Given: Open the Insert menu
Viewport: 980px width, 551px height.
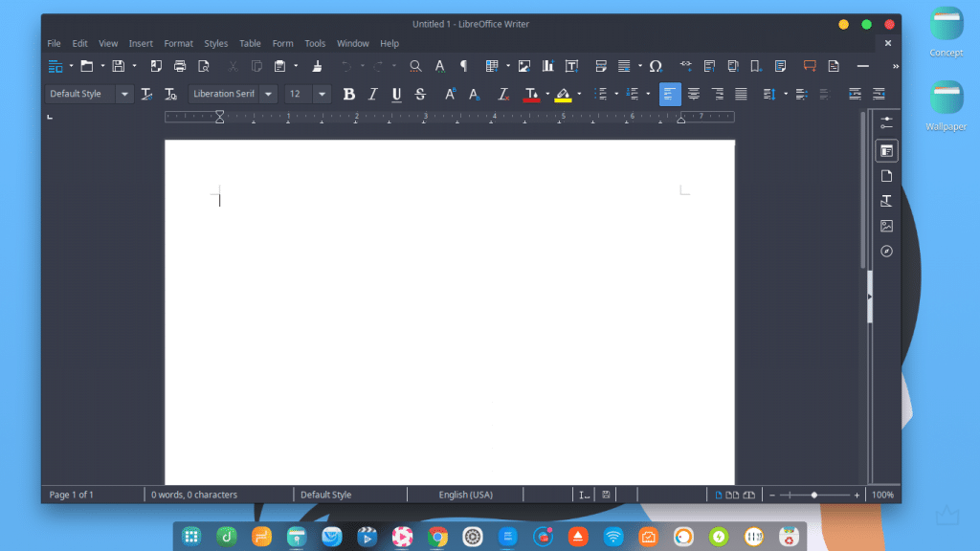Looking at the screenshot, I should pos(141,44).
